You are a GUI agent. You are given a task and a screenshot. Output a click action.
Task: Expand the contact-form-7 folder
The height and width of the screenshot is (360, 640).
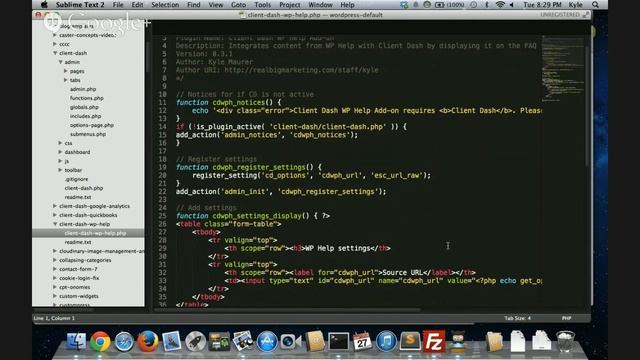pos(55,269)
